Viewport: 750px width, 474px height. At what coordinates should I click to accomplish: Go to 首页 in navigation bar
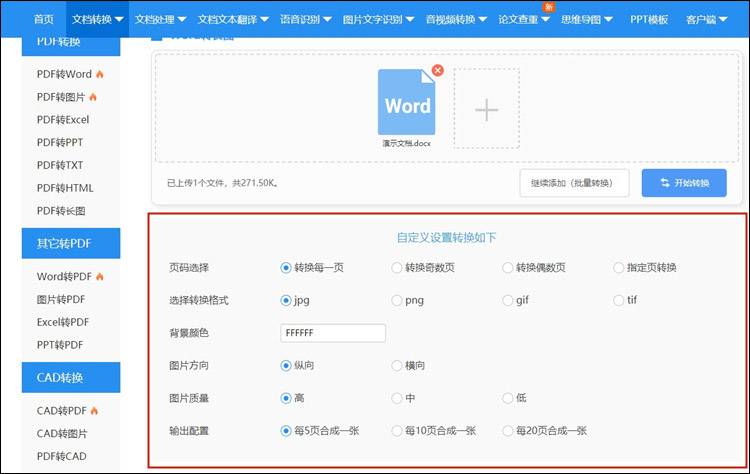[44, 19]
